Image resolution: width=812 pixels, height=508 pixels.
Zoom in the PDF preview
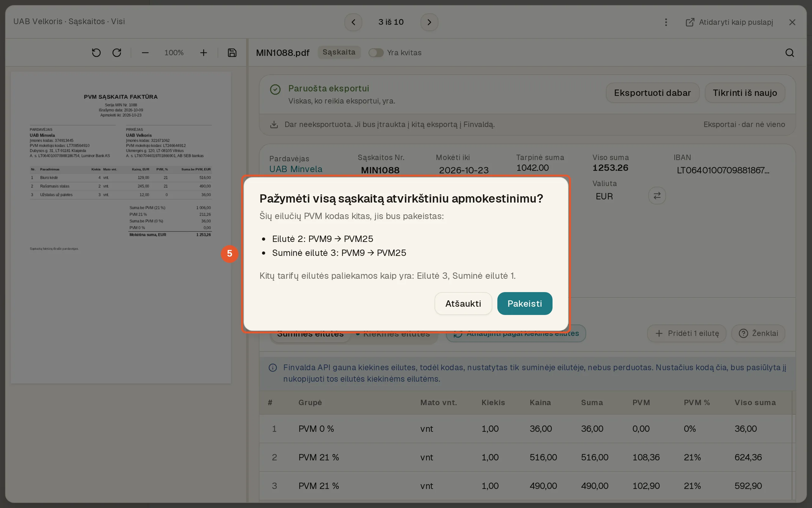[203, 53]
